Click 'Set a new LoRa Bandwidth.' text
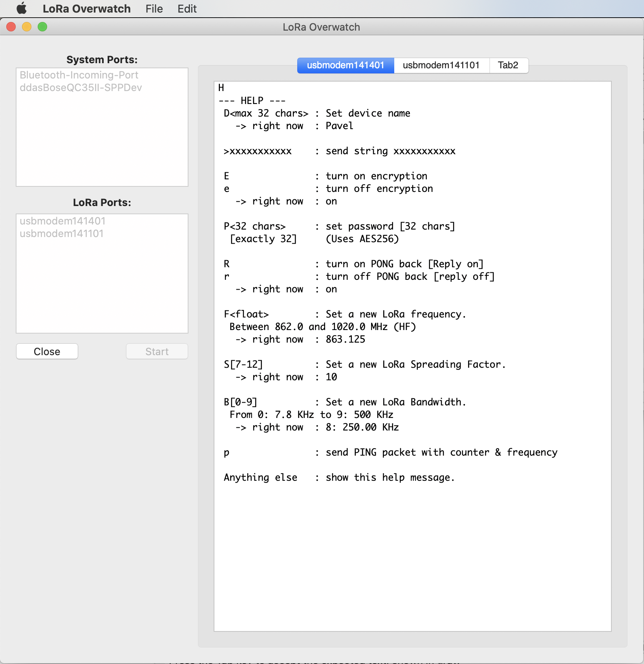The width and height of the screenshot is (644, 664). tap(396, 402)
